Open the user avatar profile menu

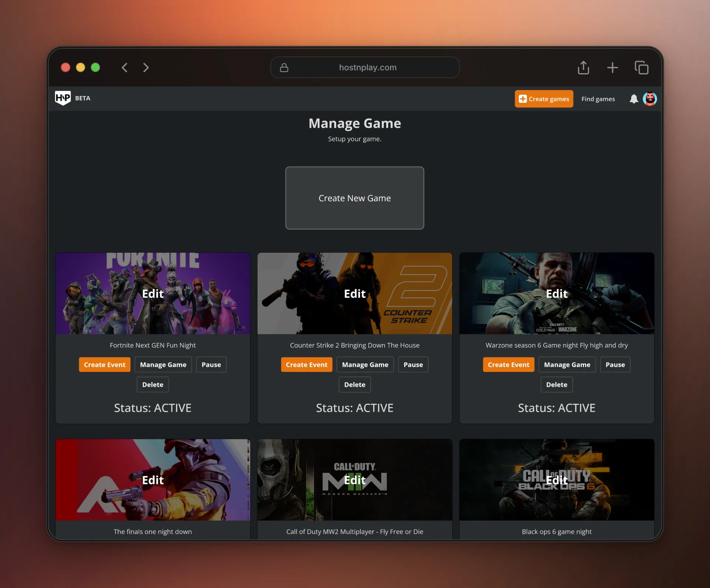[650, 99]
